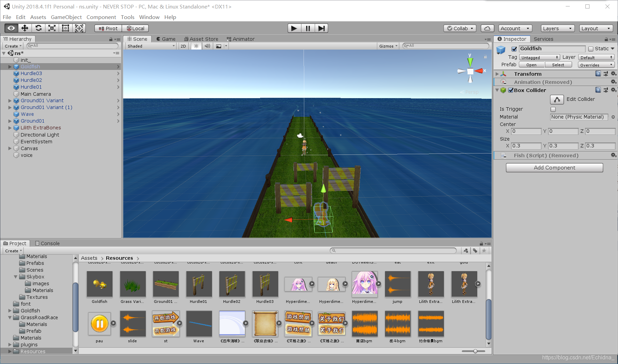Step one frame forward
Image resolution: width=618 pixels, height=364 pixels.
(x=321, y=28)
